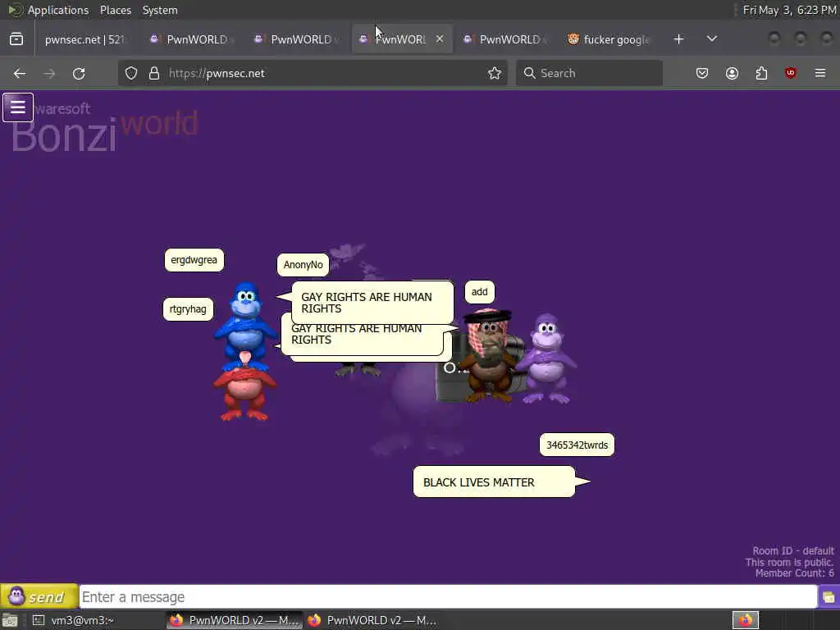The width and height of the screenshot is (840, 630).
Task: Click the Room ID - default text
Action: [793, 550]
